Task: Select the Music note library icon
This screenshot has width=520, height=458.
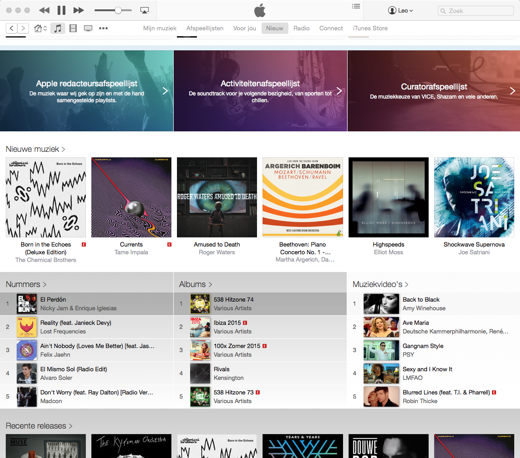Action: click(58, 28)
